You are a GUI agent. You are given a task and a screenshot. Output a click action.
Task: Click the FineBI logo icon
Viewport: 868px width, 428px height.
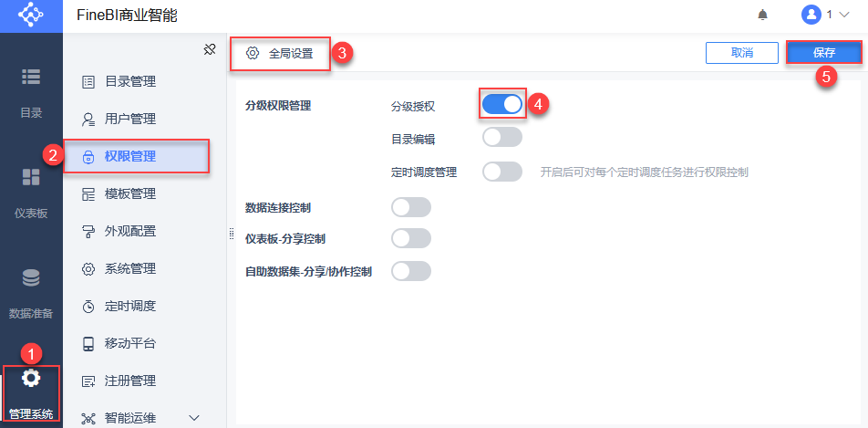(x=31, y=16)
